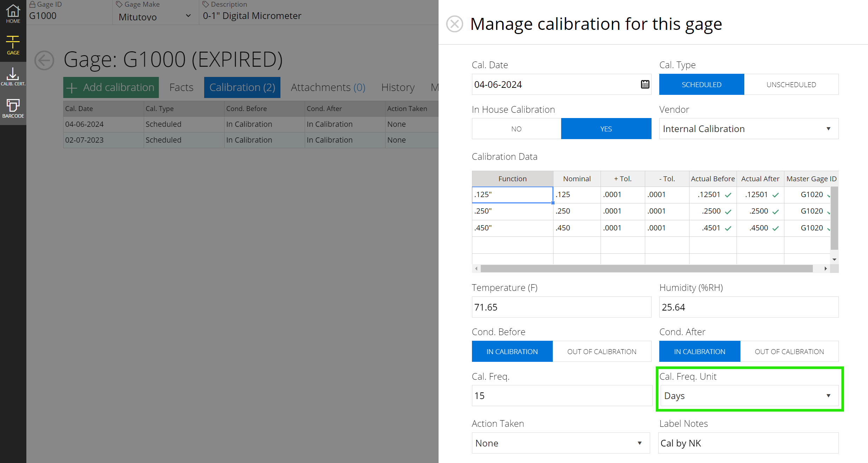
Task: Select Master Gage G1020 in .250 row
Action: (x=807, y=211)
